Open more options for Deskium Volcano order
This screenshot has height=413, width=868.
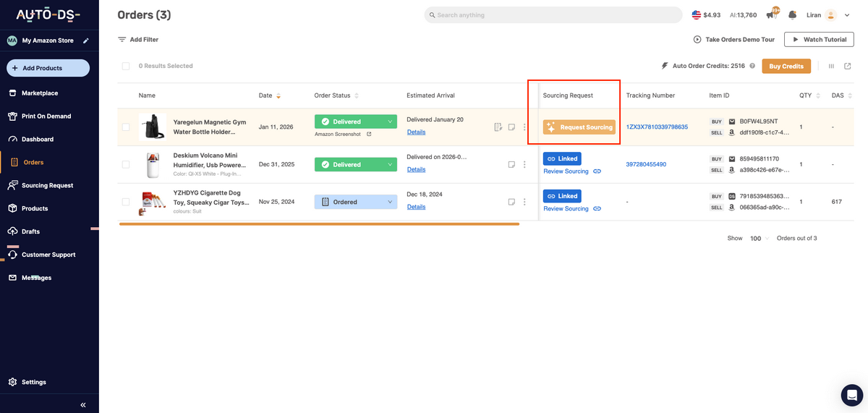[524, 164]
